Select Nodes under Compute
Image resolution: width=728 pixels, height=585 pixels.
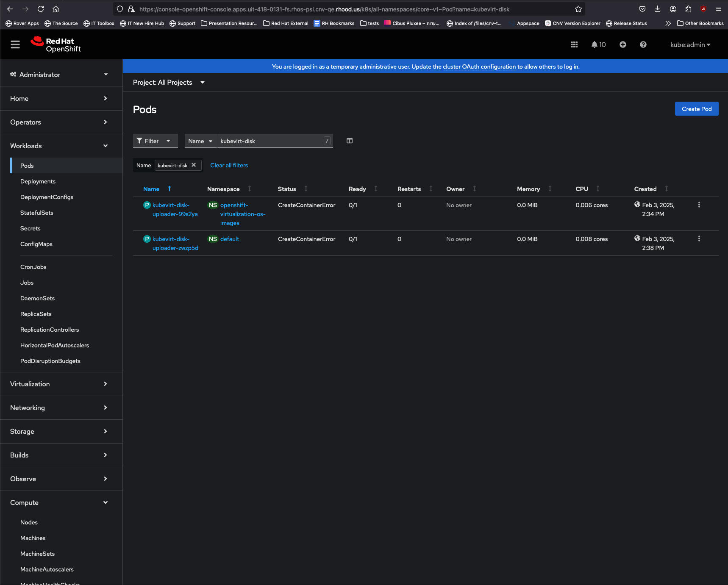pyautogui.click(x=29, y=522)
